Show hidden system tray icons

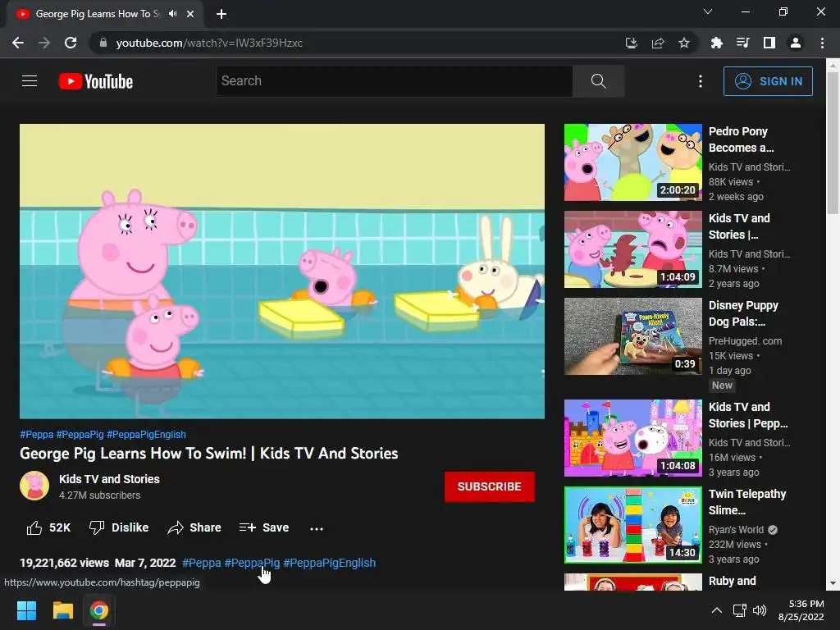tap(716, 610)
